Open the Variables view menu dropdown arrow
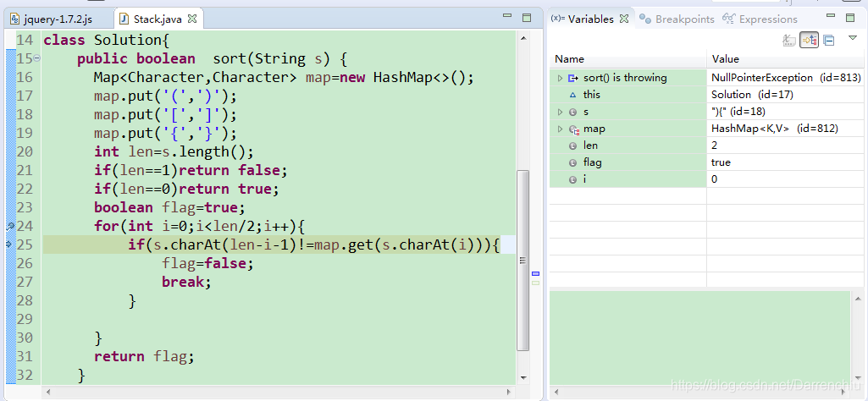The height and width of the screenshot is (401, 868). tap(853, 38)
